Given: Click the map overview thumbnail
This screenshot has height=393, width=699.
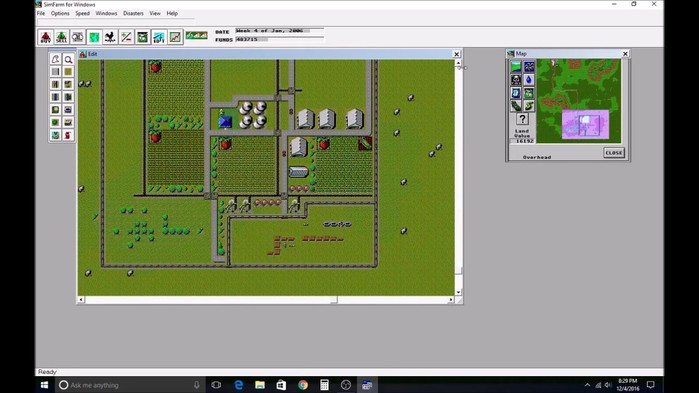Looking at the screenshot, I should pos(579,101).
